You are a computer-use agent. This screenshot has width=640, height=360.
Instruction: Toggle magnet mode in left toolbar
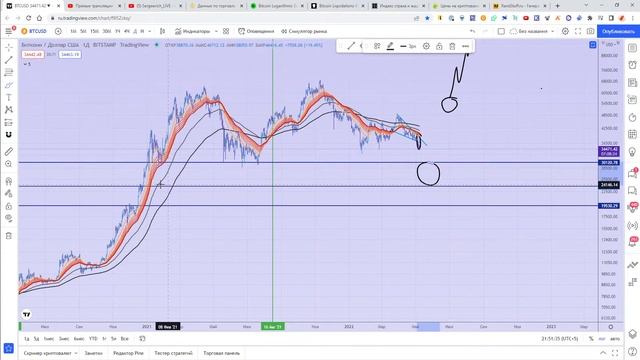click(9, 135)
